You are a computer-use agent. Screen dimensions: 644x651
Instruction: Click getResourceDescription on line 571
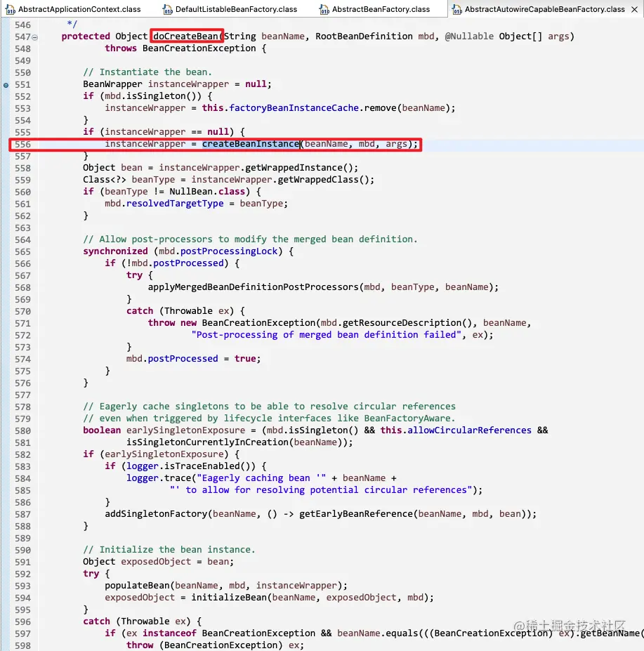pyautogui.click(x=402, y=322)
